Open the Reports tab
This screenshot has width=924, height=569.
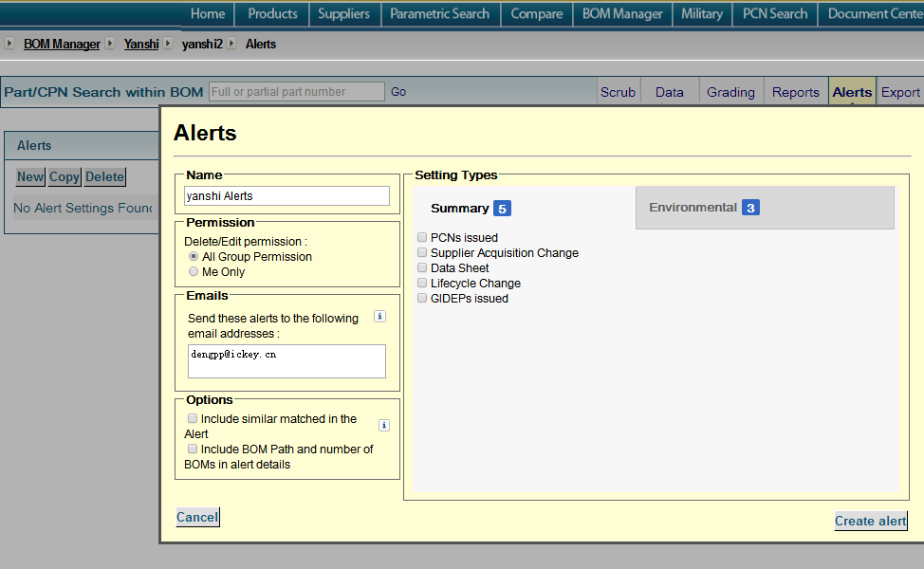(796, 92)
